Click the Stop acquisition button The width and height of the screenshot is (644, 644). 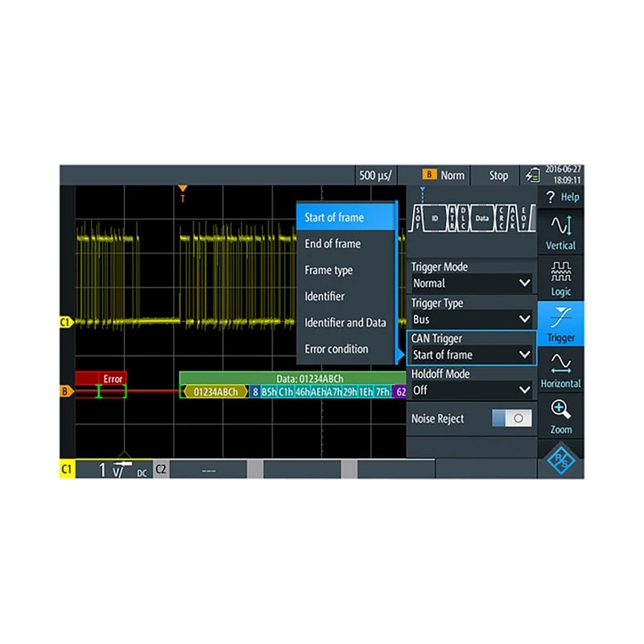tap(498, 175)
